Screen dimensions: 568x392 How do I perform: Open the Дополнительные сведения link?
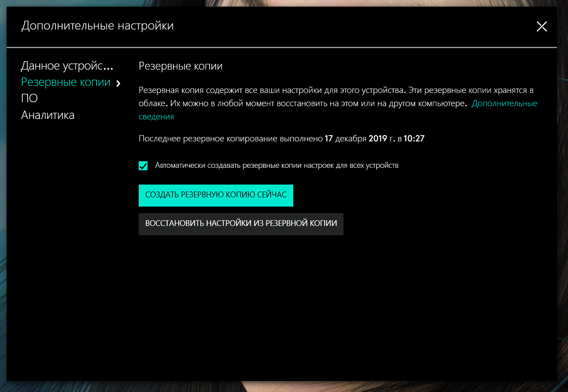504,104
